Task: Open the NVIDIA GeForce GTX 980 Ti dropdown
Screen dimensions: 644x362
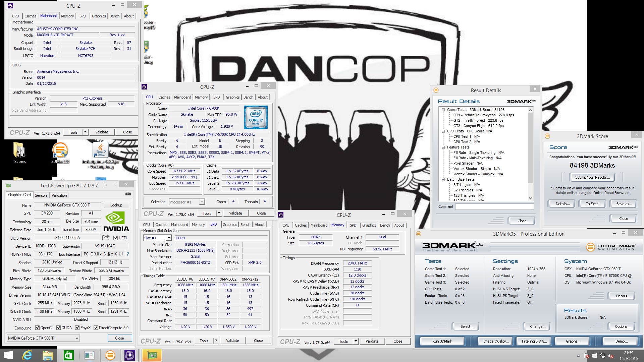Action: pos(43,338)
